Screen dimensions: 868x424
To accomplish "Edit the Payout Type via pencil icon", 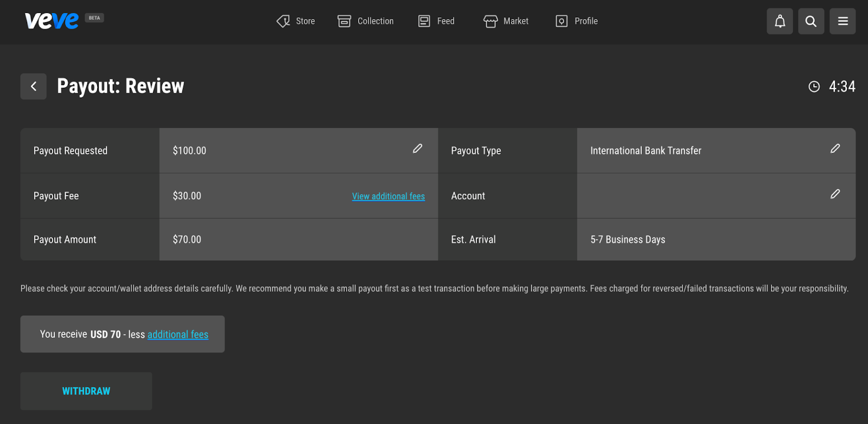I will coord(835,149).
